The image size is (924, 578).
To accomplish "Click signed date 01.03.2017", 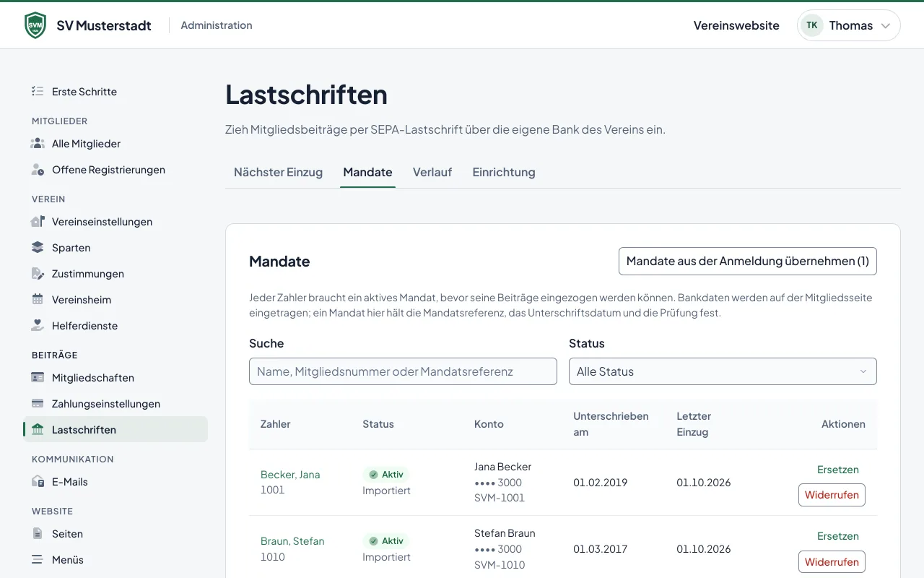I will [601, 549].
